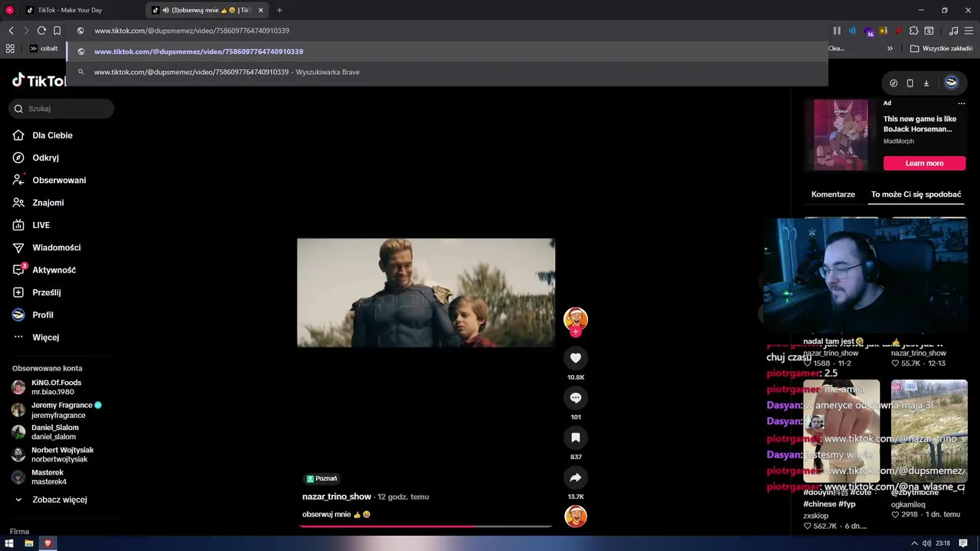Open nazar_trino_show avatar beside the video
This screenshot has height=551, width=980.
pos(576,319)
